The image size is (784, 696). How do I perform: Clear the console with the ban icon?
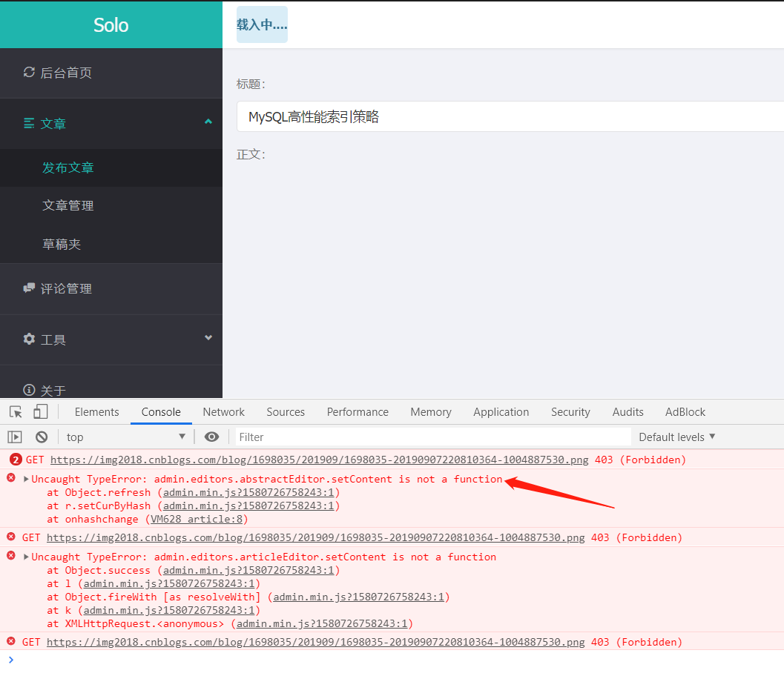(42, 437)
